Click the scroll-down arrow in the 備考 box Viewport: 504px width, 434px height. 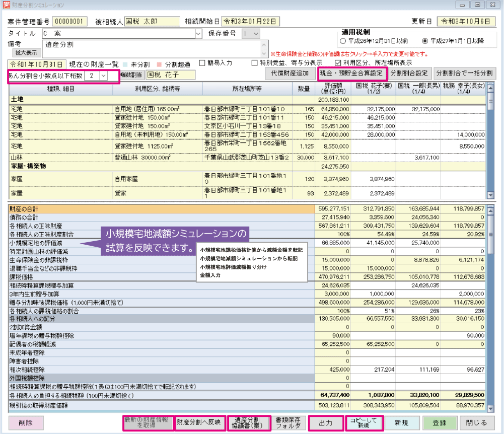pos(264,53)
